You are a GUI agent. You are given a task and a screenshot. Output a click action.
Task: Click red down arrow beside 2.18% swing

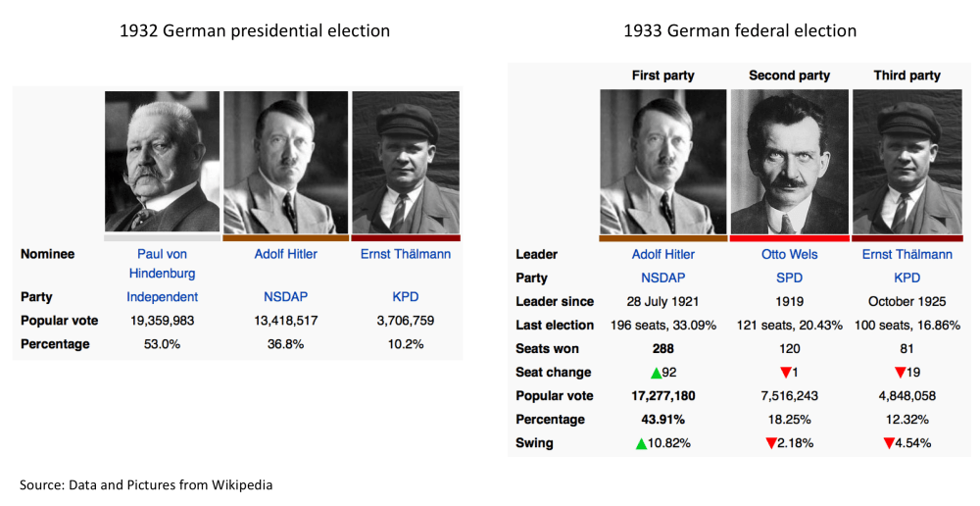(x=771, y=443)
